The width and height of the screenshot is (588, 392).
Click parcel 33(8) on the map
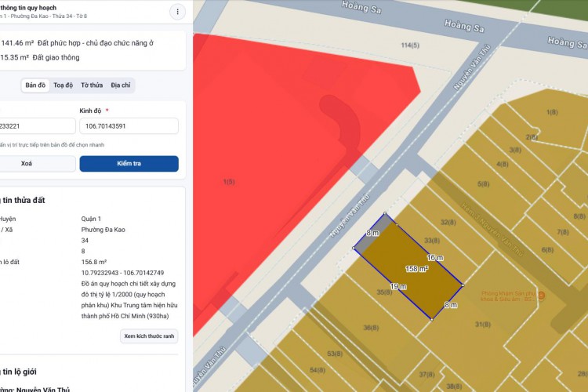pos(430,240)
